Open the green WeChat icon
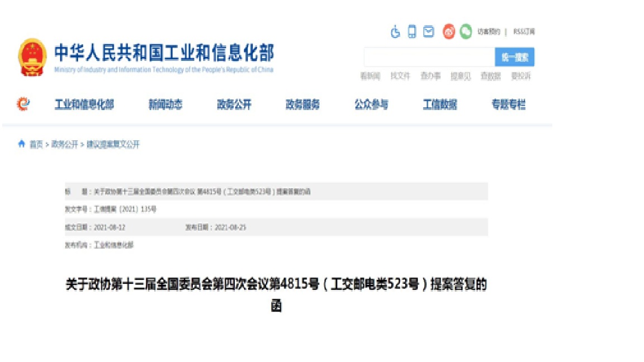 pos(466,32)
